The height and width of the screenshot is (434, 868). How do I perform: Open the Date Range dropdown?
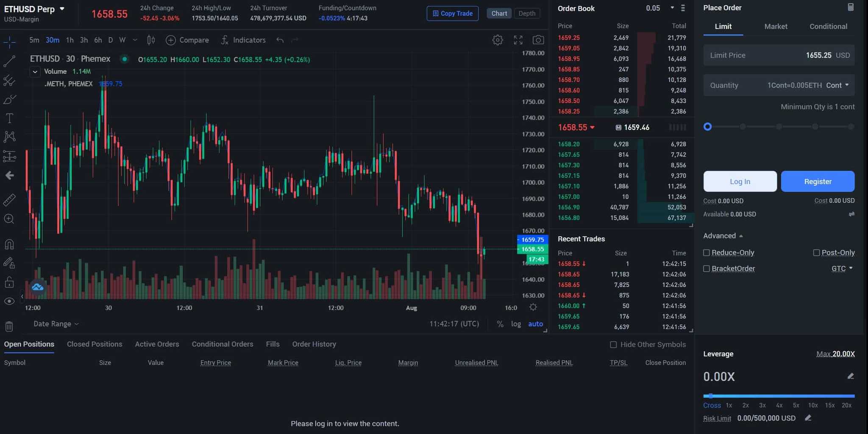[x=56, y=324]
